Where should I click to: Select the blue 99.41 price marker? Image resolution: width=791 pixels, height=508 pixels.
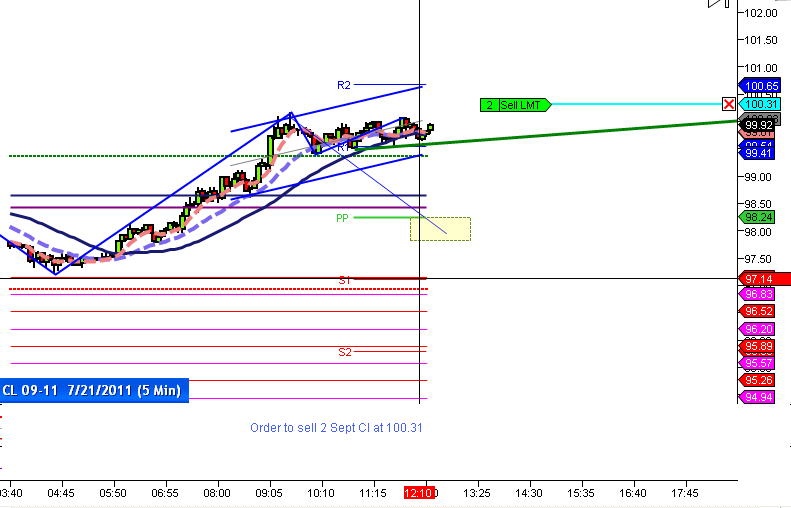coord(758,153)
